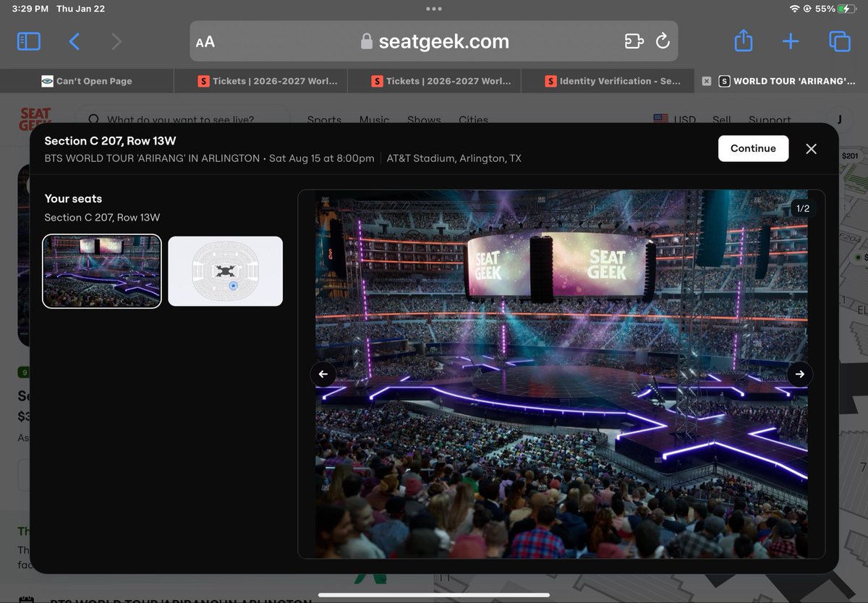Click the 'What do you want to see live?' search field
This screenshot has width=868, height=603.
(x=184, y=119)
